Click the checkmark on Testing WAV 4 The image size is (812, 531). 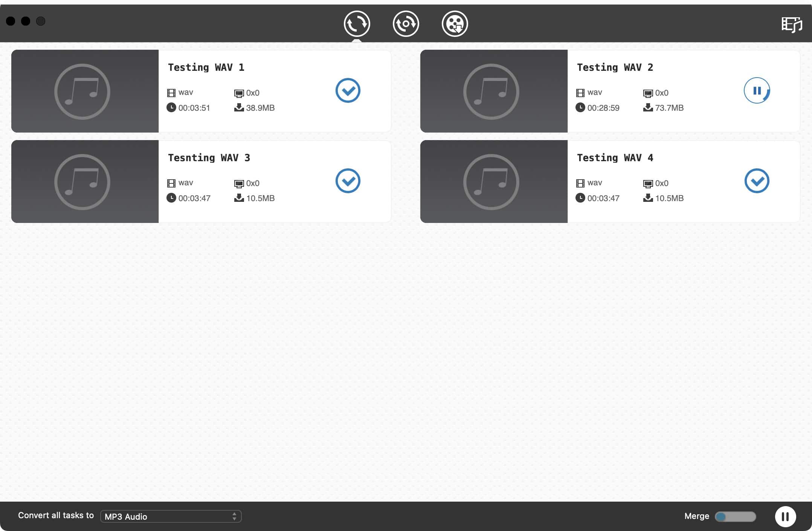pyautogui.click(x=757, y=181)
